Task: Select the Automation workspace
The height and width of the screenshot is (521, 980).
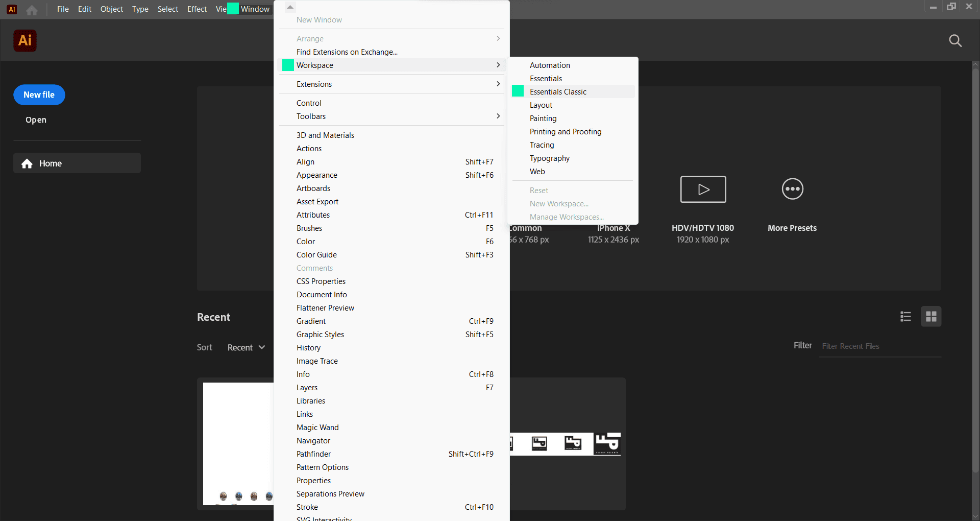Action: (x=572, y=65)
